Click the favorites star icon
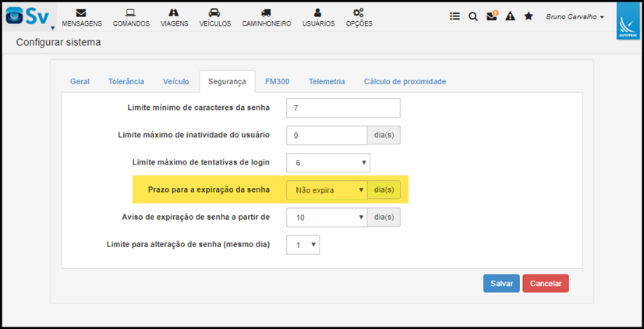644x329 pixels. [529, 16]
